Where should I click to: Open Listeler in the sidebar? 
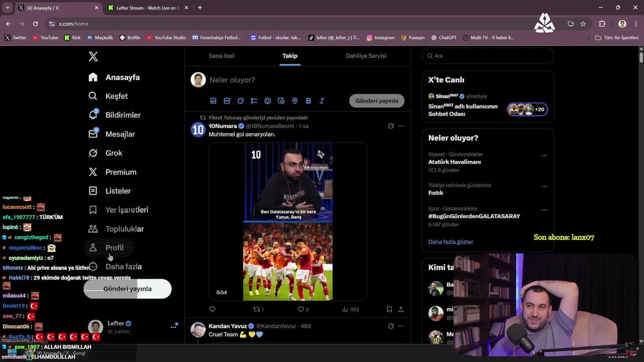point(110,191)
